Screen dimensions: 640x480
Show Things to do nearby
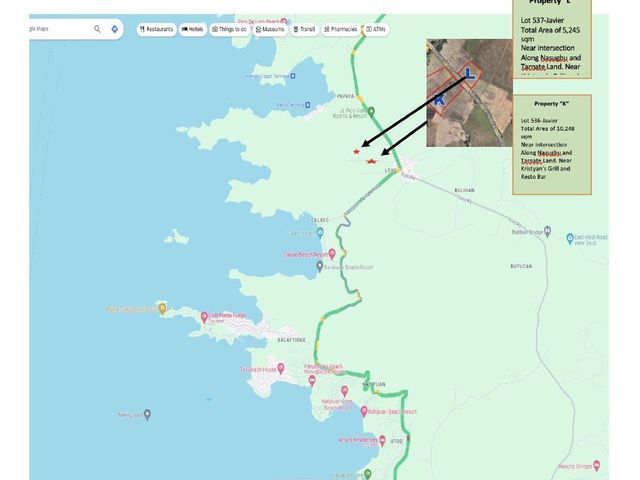229,29
